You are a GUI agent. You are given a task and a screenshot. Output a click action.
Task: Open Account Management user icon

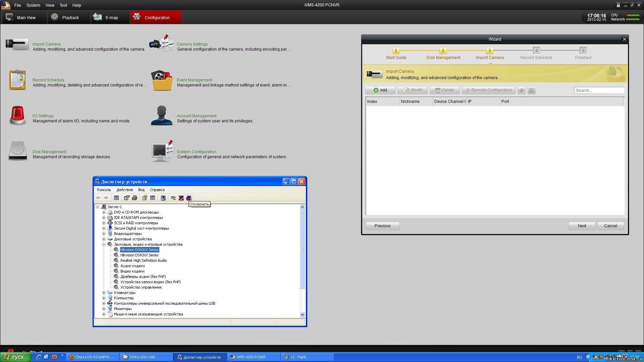pos(162,116)
